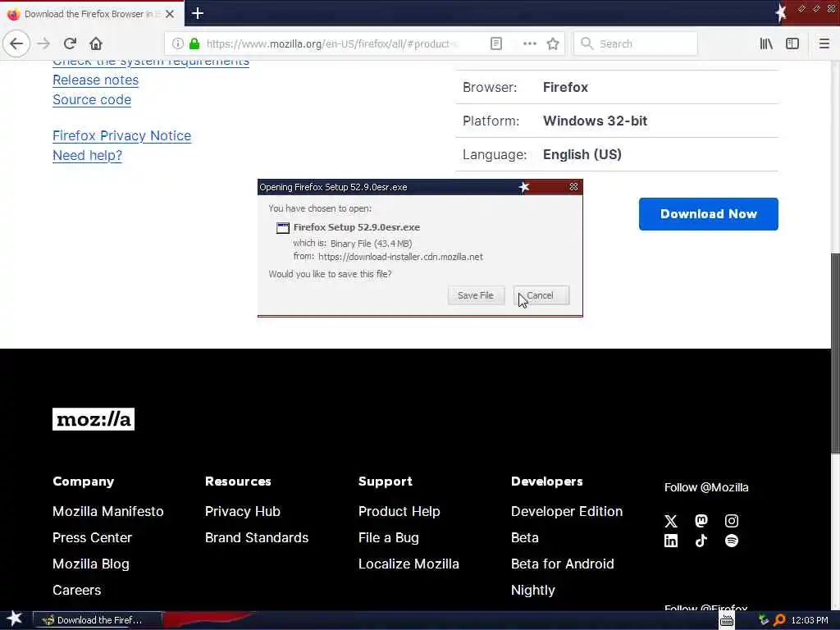Click the Firefox Setup 52.9.0esr.exe file name
The width and height of the screenshot is (840, 630).
click(x=356, y=227)
